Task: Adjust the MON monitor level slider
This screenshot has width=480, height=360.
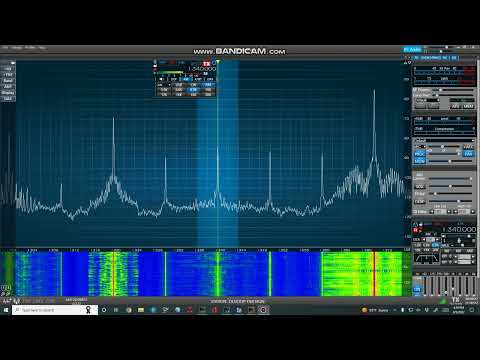Action: (450, 161)
